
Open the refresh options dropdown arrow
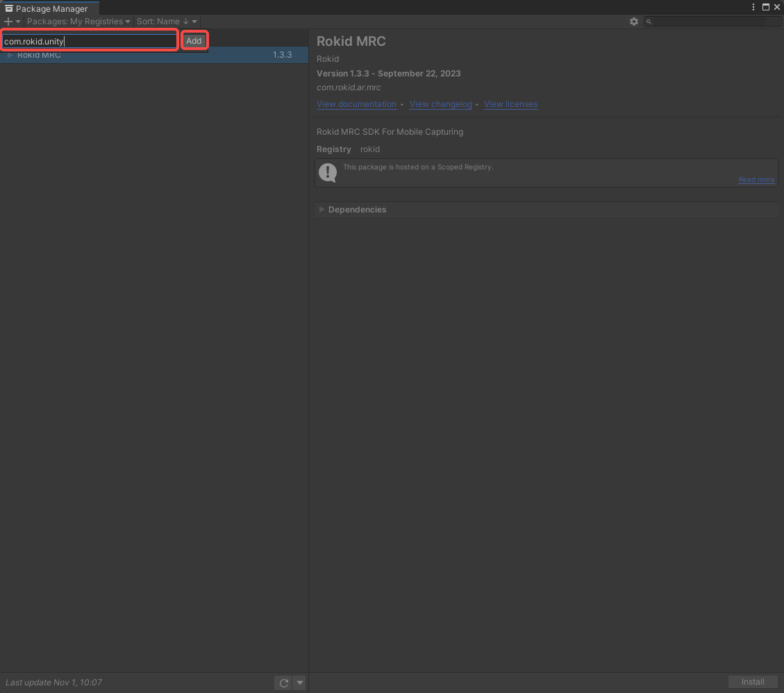pyautogui.click(x=299, y=683)
